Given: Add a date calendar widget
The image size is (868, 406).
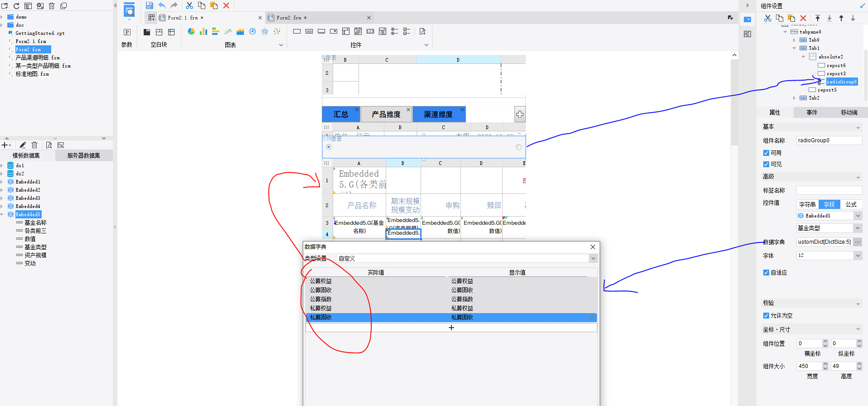Looking at the screenshot, I should coord(358,31).
